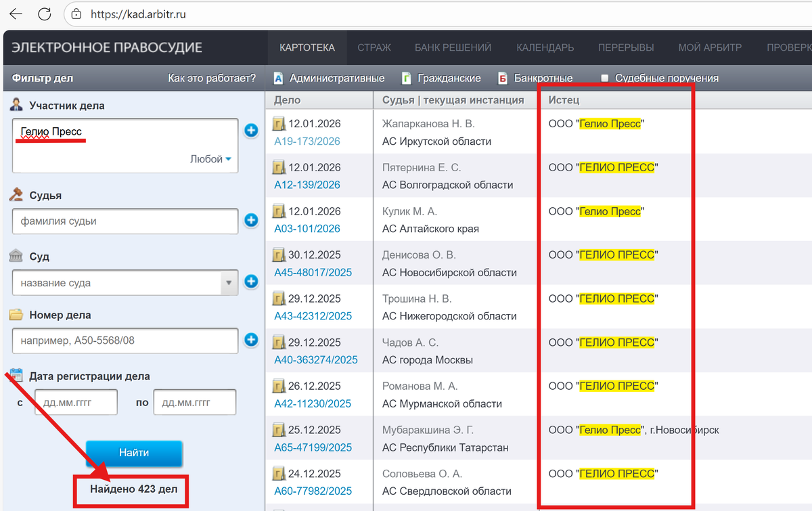Filter by Административные cases label
The width and height of the screenshot is (812, 511).
pyautogui.click(x=337, y=79)
